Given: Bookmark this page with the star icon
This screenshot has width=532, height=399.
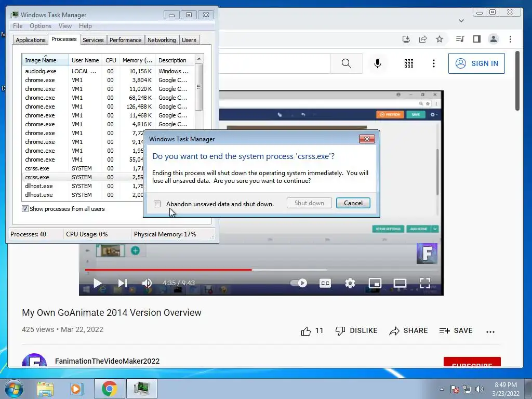Looking at the screenshot, I should pos(440,39).
